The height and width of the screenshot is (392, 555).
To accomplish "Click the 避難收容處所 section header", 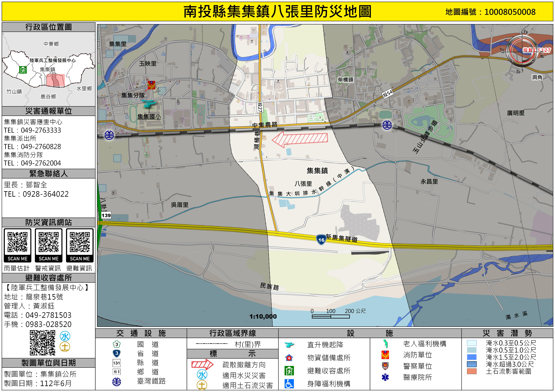I will coord(49,278).
